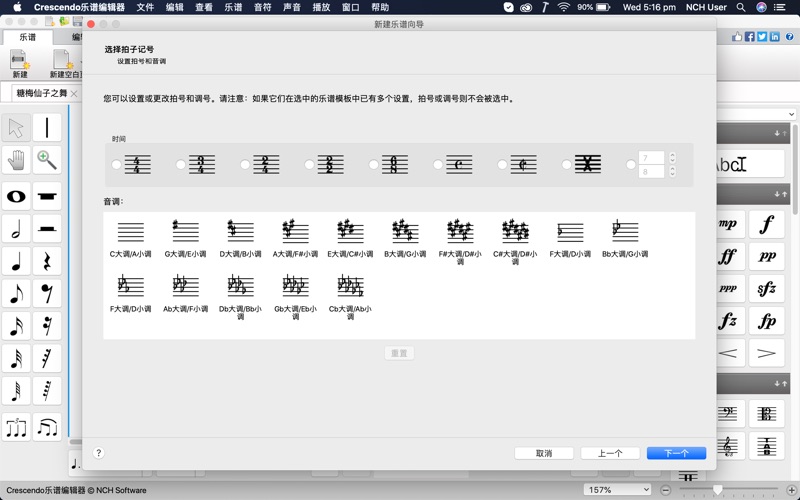Pick the whole note tool
This screenshot has height=500, width=800.
coord(16,197)
